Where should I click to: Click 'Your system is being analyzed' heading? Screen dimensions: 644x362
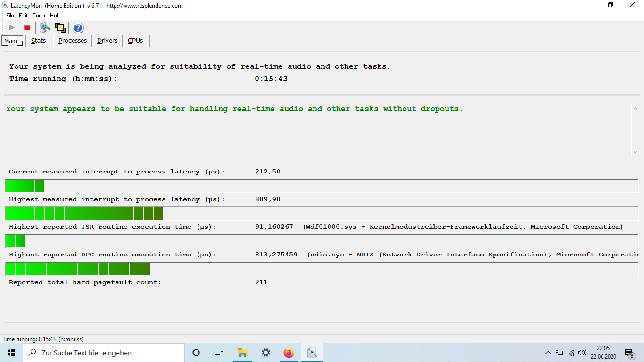point(200,66)
